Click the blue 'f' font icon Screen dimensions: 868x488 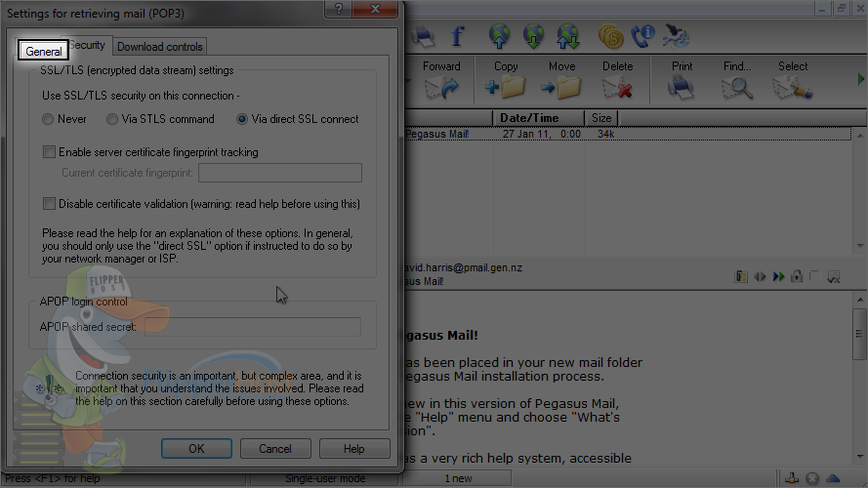(457, 36)
